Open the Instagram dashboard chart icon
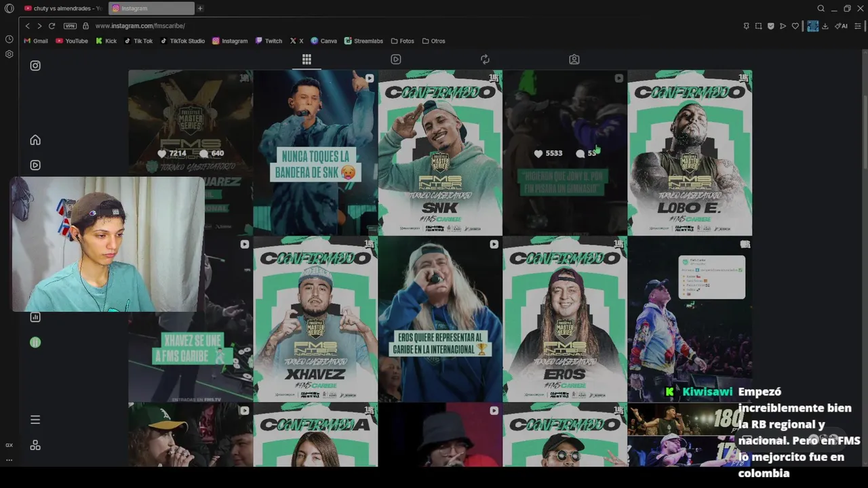The width and height of the screenshot is (868, 488). pyautogui.click(x=35, y=317)
